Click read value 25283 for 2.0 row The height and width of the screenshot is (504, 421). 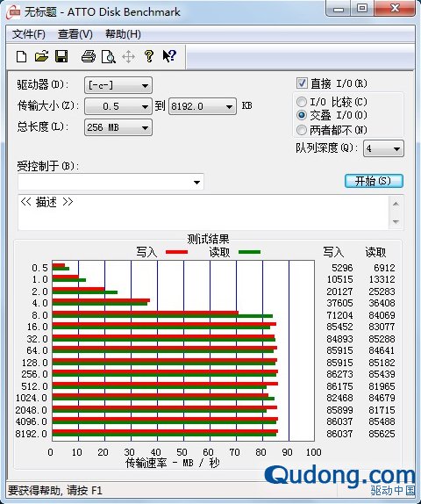tap(382, 292)
